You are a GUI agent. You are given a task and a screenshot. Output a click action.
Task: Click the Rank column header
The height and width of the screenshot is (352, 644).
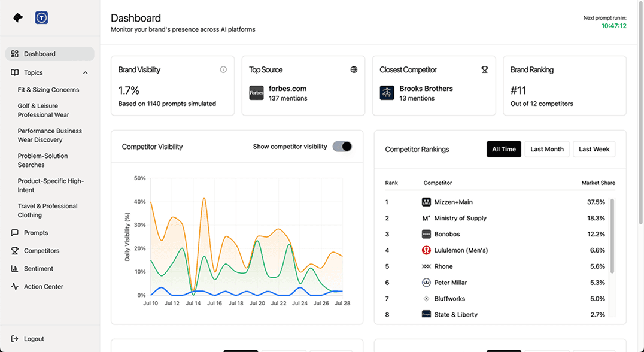point(391,183)
